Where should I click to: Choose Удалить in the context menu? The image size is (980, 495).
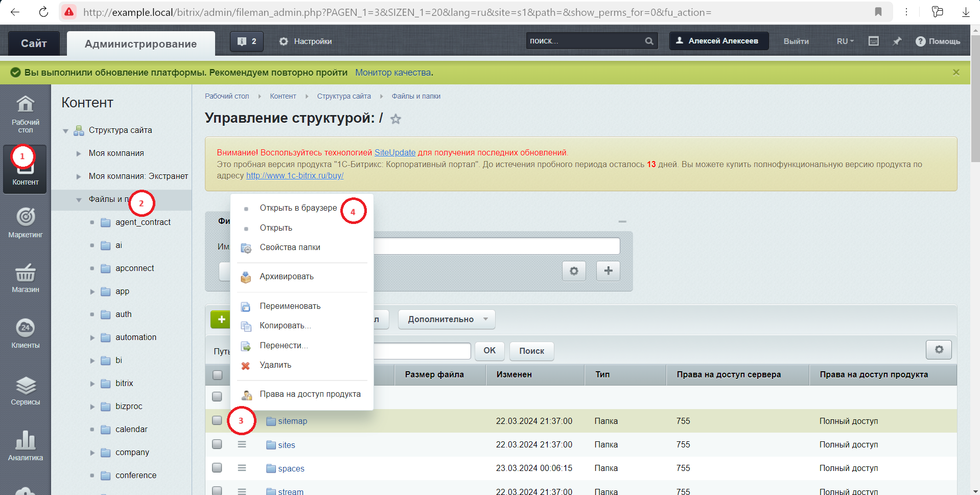[275, 365]
